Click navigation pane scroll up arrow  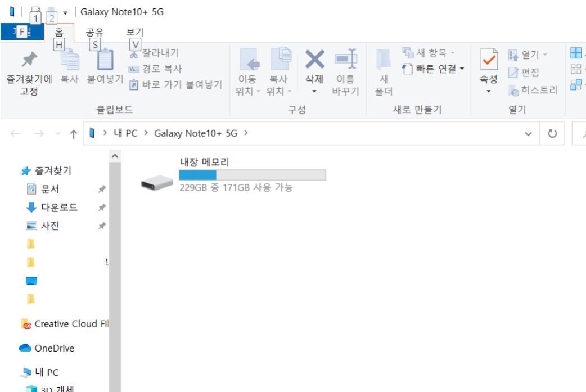point(115,156)
